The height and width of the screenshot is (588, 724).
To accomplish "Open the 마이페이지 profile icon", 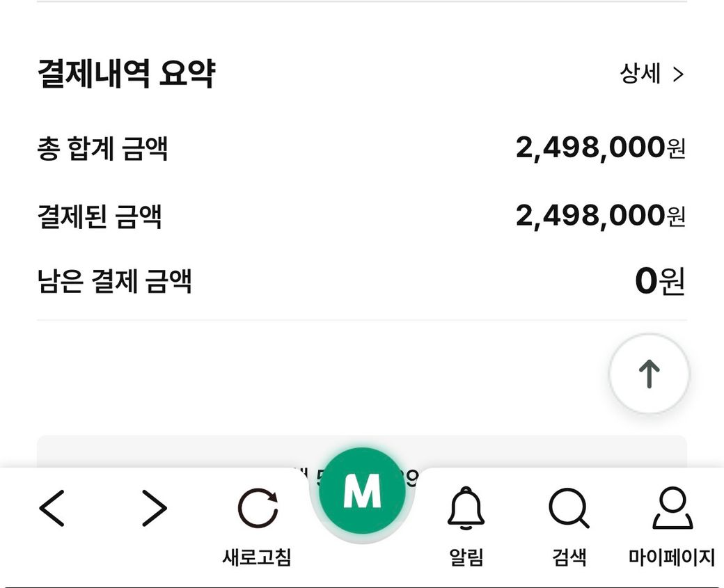I will [672, 509].
